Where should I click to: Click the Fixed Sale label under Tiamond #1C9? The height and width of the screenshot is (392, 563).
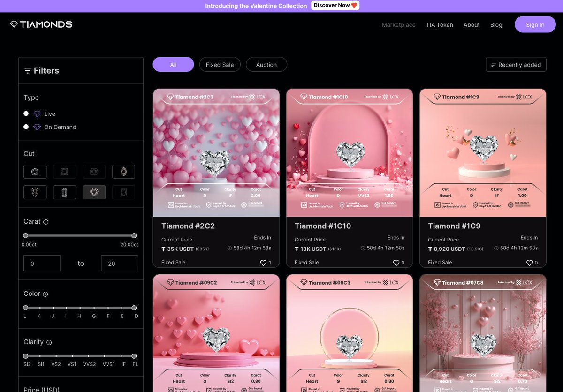pyautogui.click(x=440, y=263)
